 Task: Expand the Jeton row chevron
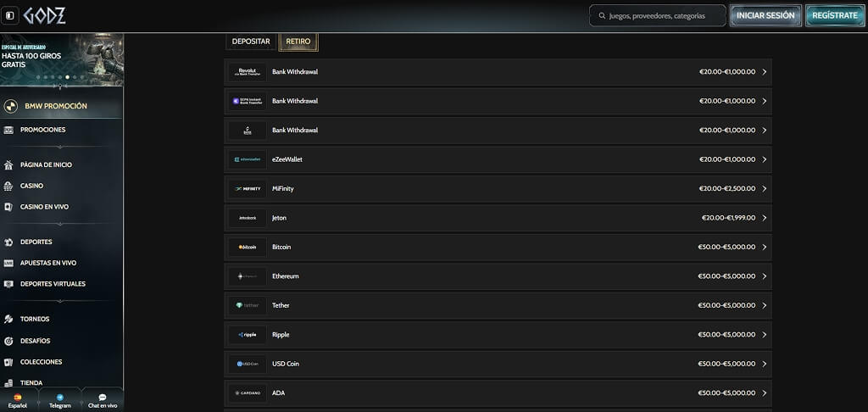[x=764, y=218]
